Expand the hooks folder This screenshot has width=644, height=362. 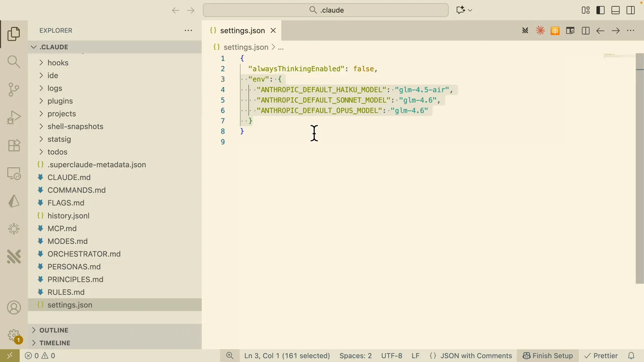[x=115, y=63]
